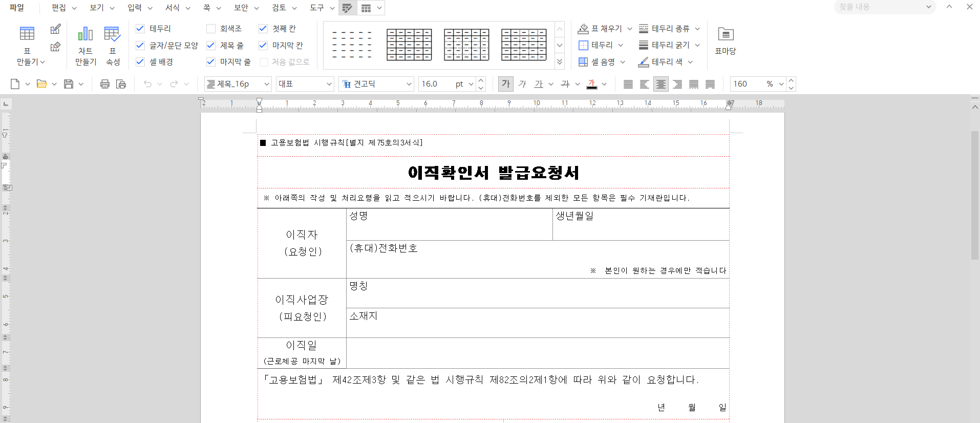The width and height of the screenshot is (980, 423).
Task: Click the 차트 만들기 chart icon
Action: point(86,34)
